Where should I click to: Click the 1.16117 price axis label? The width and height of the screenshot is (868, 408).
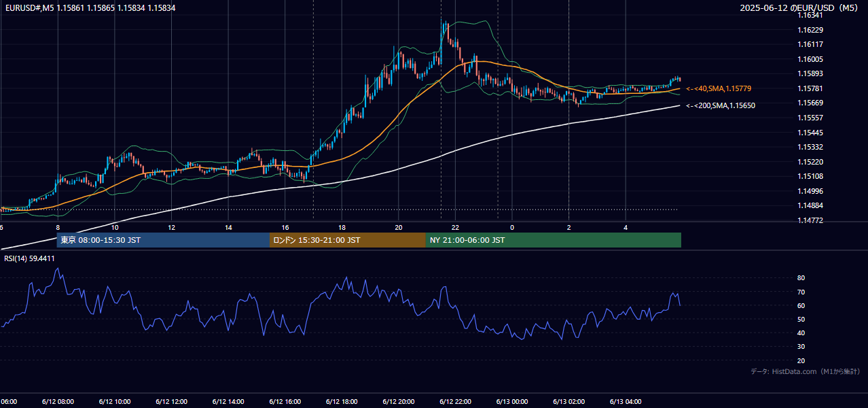pyautogui.click(x=811, y=44)
